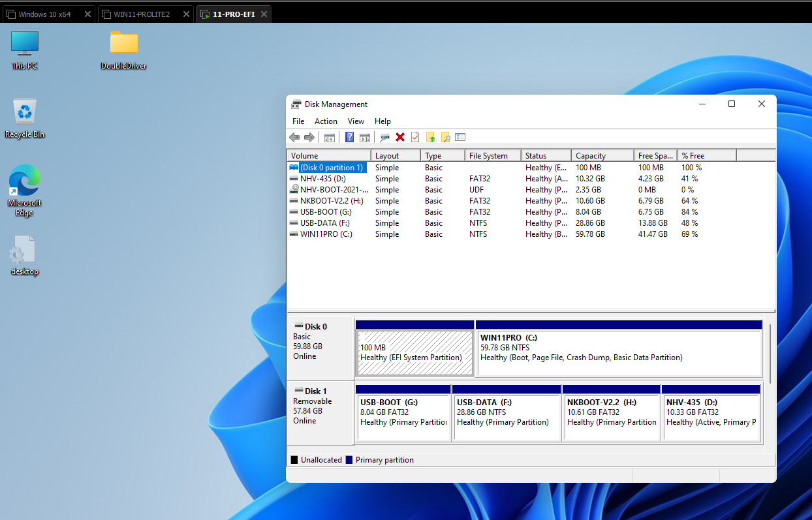Click the Disk 0 Basic disk label
Image resolution: width=812 pixels, height=520 pixels.
click(320, 347)
